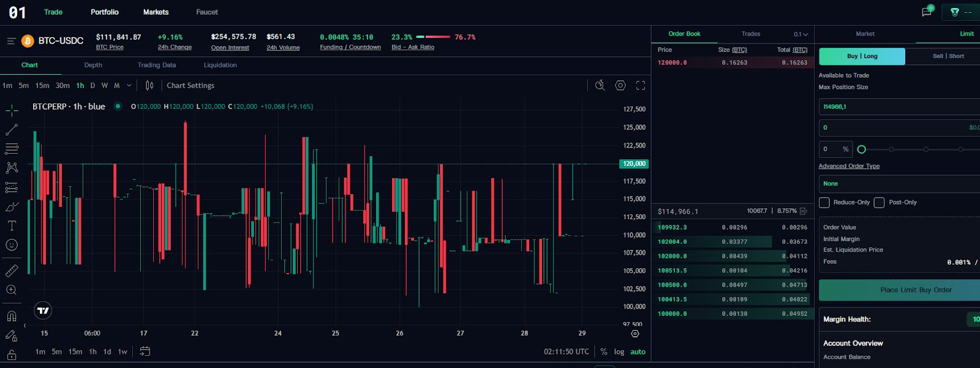Click the 120000.0 ask price row

pyautogui.click(x=733, y=62)
